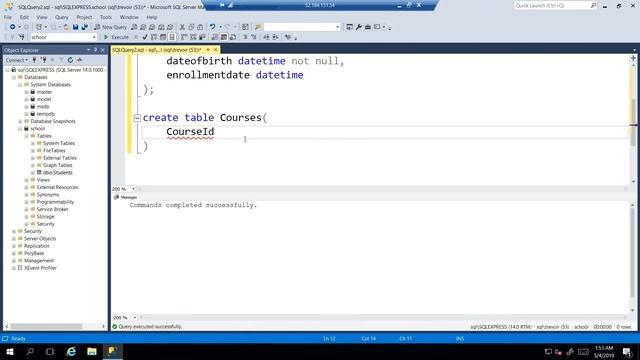
Task: Close the SQLQuery2.sql tab
Action: click(216, 50)
